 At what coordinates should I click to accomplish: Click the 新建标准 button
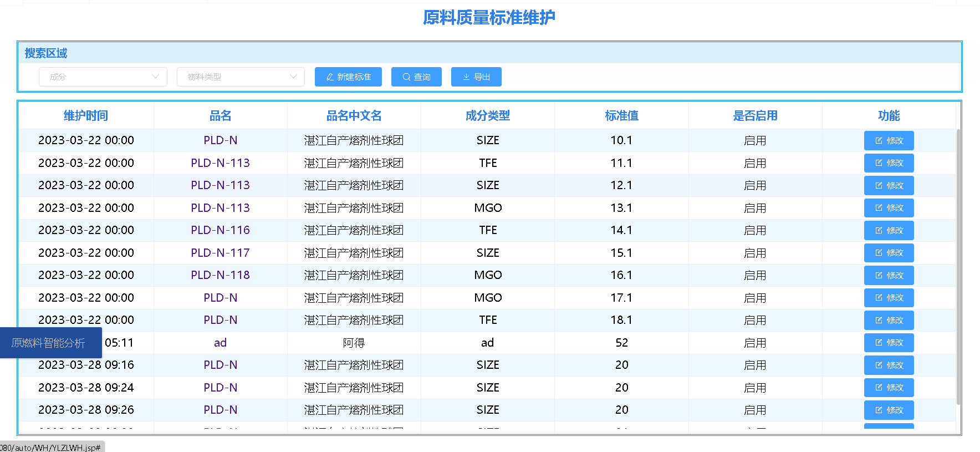pos(348,77)
